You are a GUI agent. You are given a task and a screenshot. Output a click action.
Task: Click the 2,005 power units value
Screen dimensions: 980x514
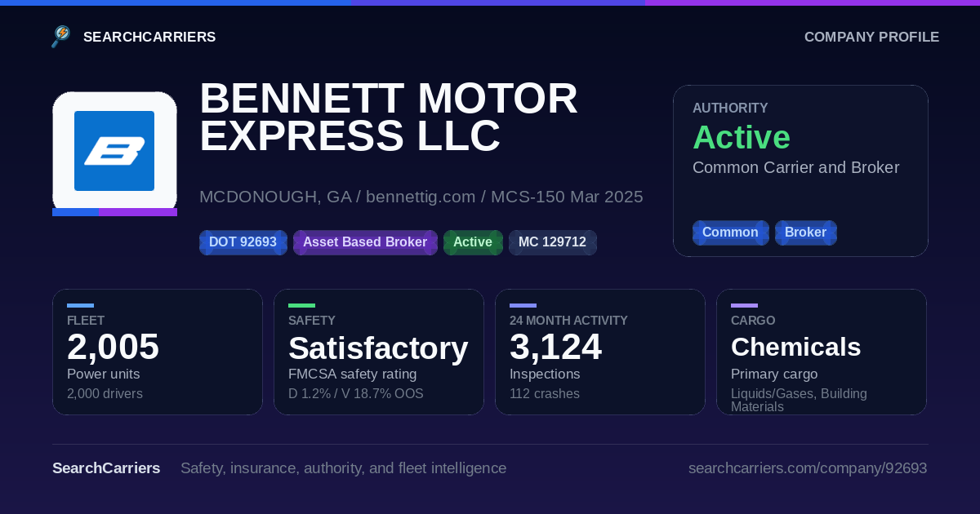114,347
